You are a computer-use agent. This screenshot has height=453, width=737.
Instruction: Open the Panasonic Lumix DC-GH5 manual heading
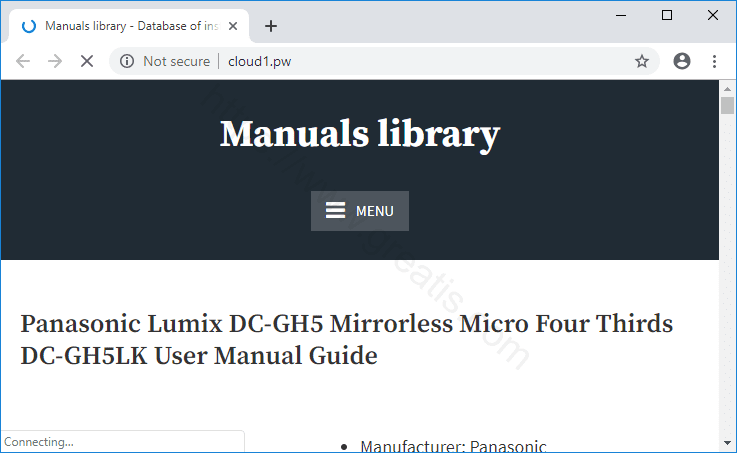click(346, 339)
